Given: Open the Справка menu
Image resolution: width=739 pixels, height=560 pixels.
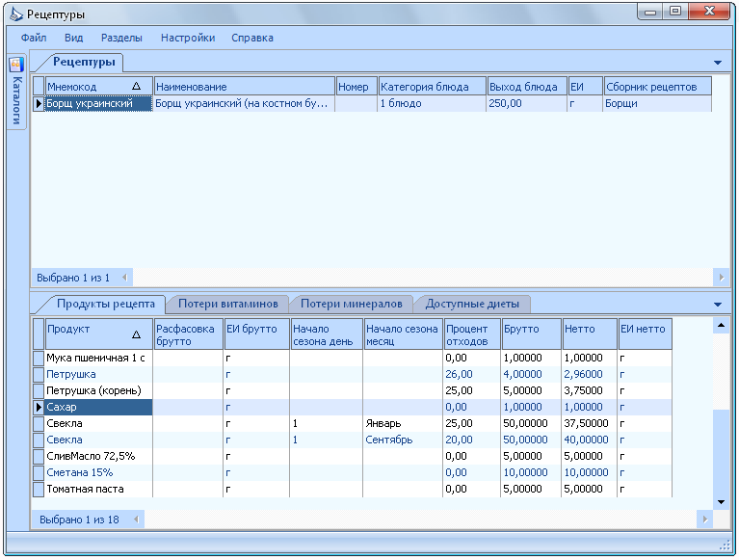Looking at the screenshot, I should click(x=252, y=38).
